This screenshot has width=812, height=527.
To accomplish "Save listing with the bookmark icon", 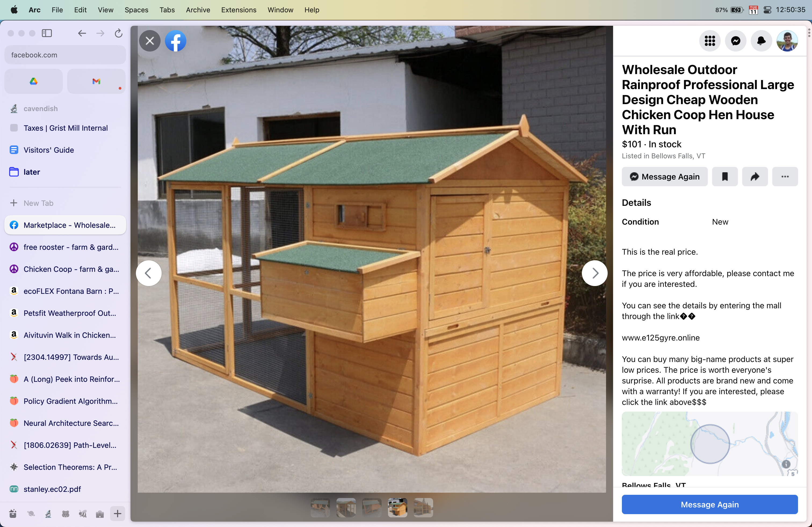I will point(725,177).
